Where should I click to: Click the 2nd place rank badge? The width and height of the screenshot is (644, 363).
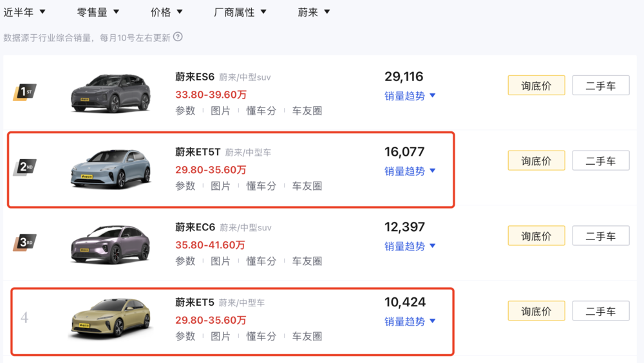tap(24, 167)
